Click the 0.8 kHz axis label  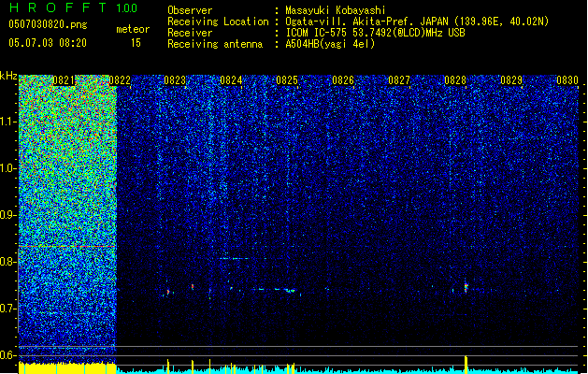(x=8, y=262)
